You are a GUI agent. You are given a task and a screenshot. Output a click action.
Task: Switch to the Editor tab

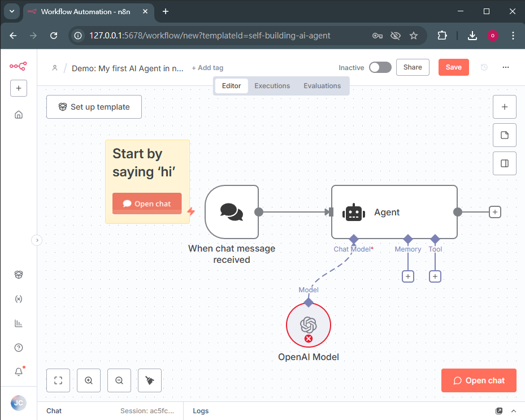[x=231, y=86]
